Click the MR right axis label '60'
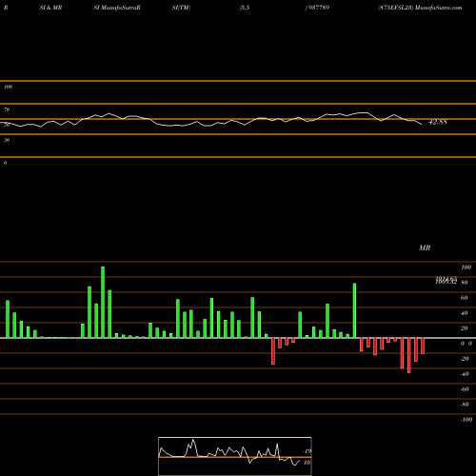The height and width of the screenshot is (476, 476). [x=465, y=298]
